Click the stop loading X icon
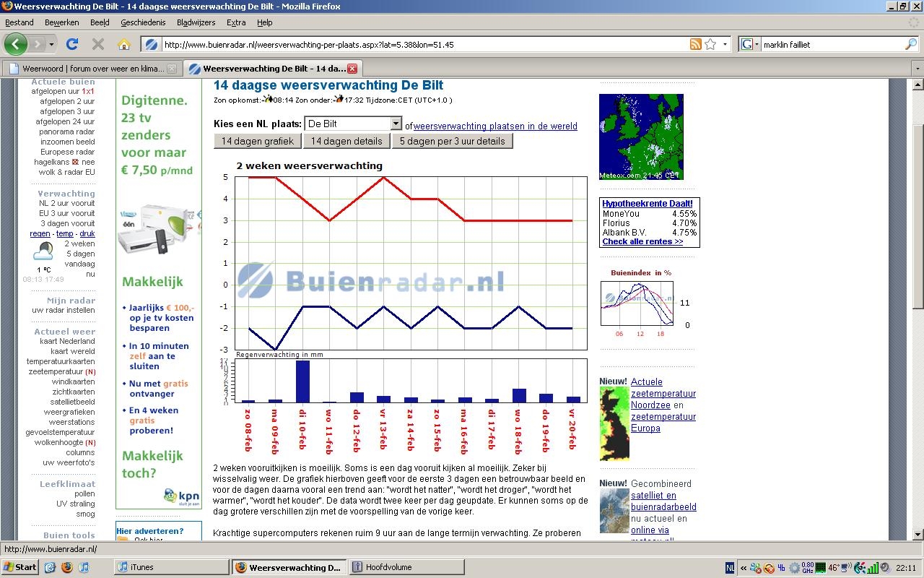924x578 pixels. pos(98,44)
